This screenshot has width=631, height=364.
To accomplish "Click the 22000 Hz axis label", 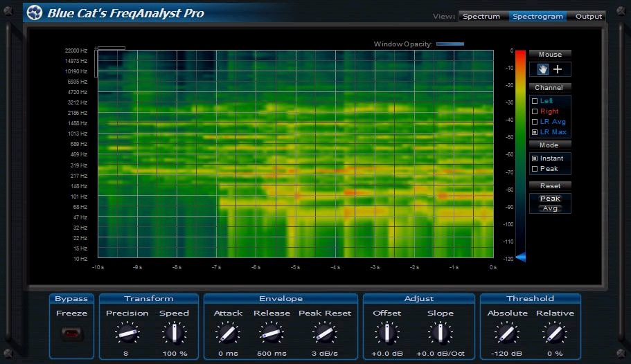I will (76, 51).
